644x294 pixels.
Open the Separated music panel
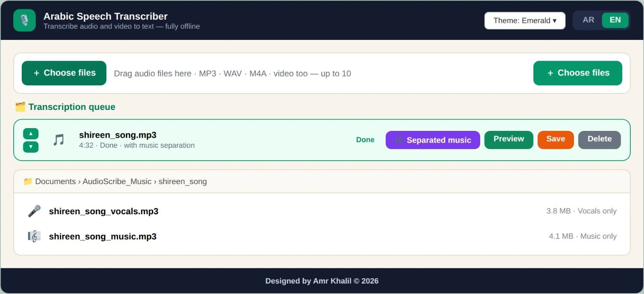click(433, 140)
